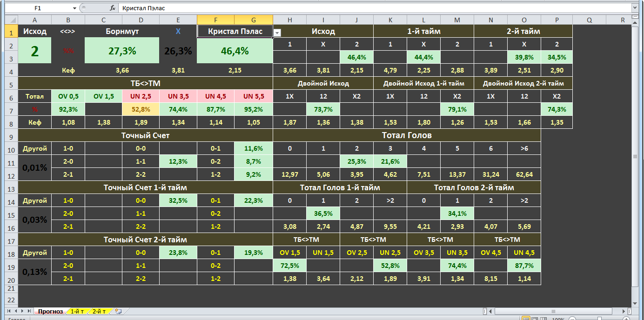
Task: Select the 26,3% draw probability cell
Action: click(178, 51)
